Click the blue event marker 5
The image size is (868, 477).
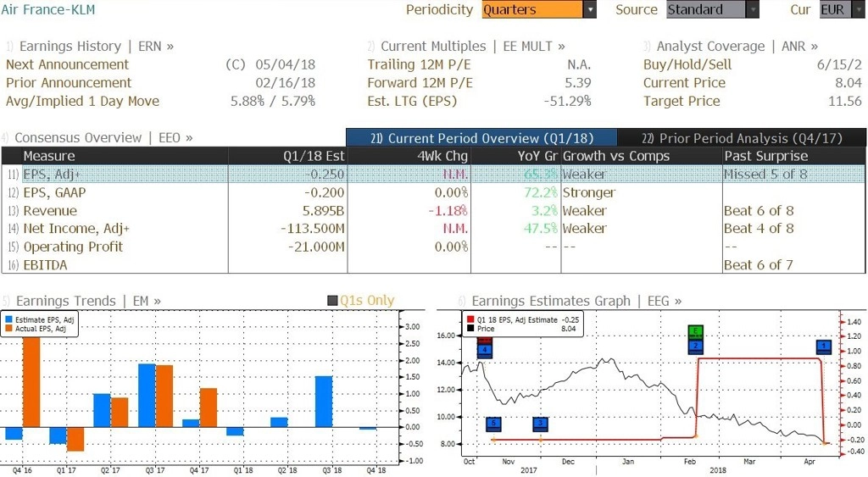coord(493,424)
